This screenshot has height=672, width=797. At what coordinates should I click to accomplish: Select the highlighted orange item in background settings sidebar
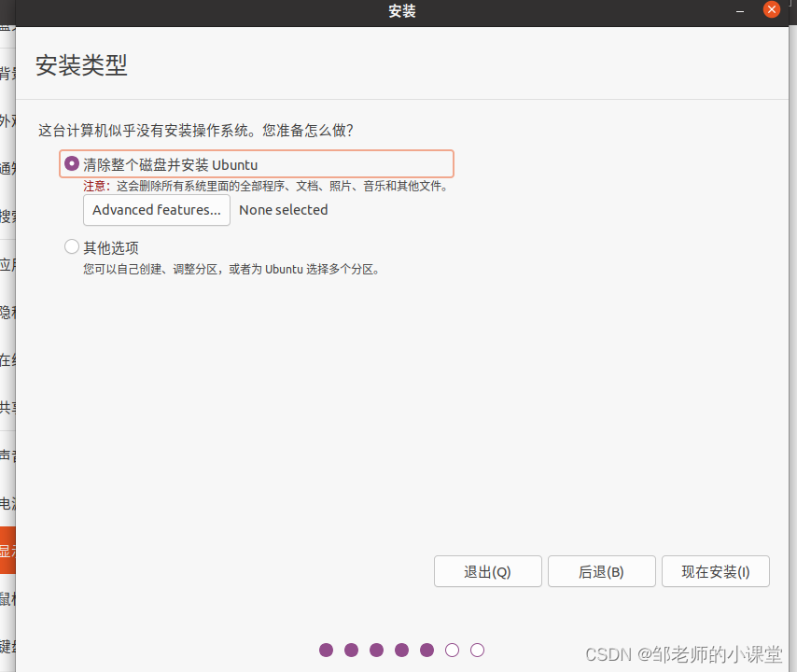pyautogui.click(x=7, y=551)
